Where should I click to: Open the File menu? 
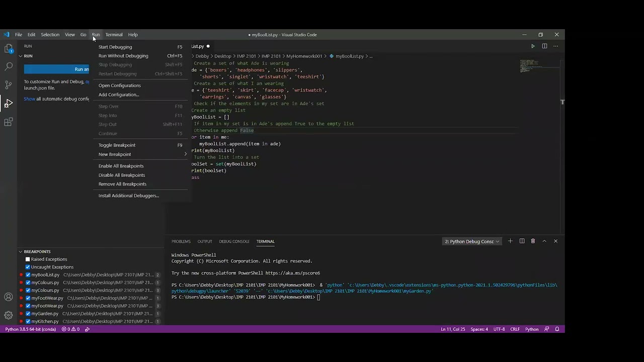click(x=18, y=35)
